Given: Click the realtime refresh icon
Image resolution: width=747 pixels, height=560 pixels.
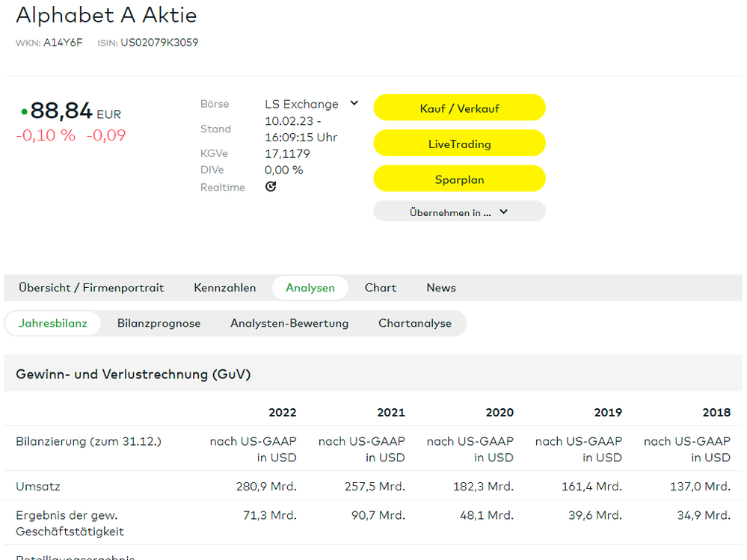Looking at the screenshot, I should pos(271,187).
